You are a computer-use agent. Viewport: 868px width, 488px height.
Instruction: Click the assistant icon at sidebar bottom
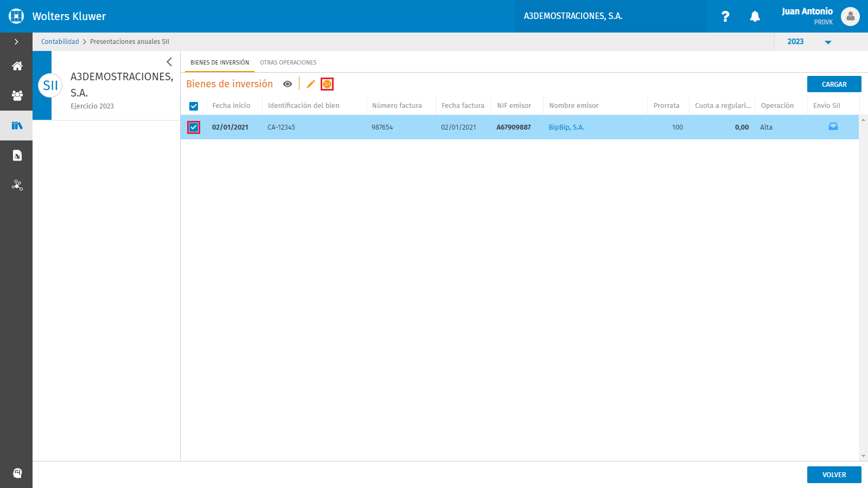17,473
